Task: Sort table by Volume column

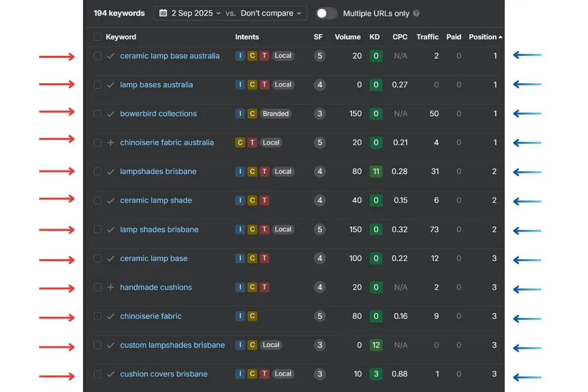Action: click(x=347, y=37)
